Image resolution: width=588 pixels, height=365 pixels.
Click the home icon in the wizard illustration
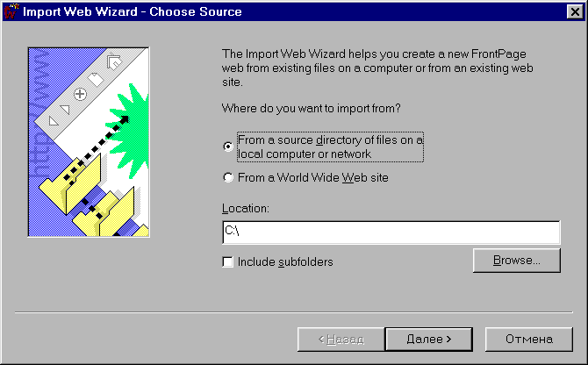tap(112, 62)
